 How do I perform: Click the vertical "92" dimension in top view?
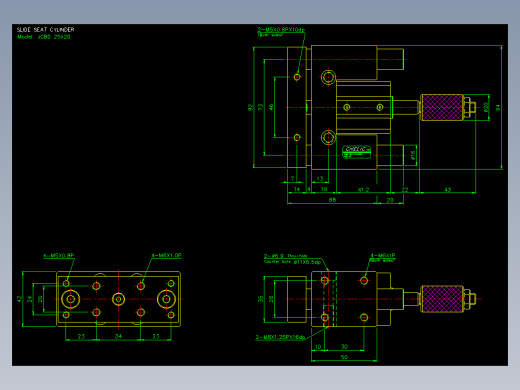(250, 107)
